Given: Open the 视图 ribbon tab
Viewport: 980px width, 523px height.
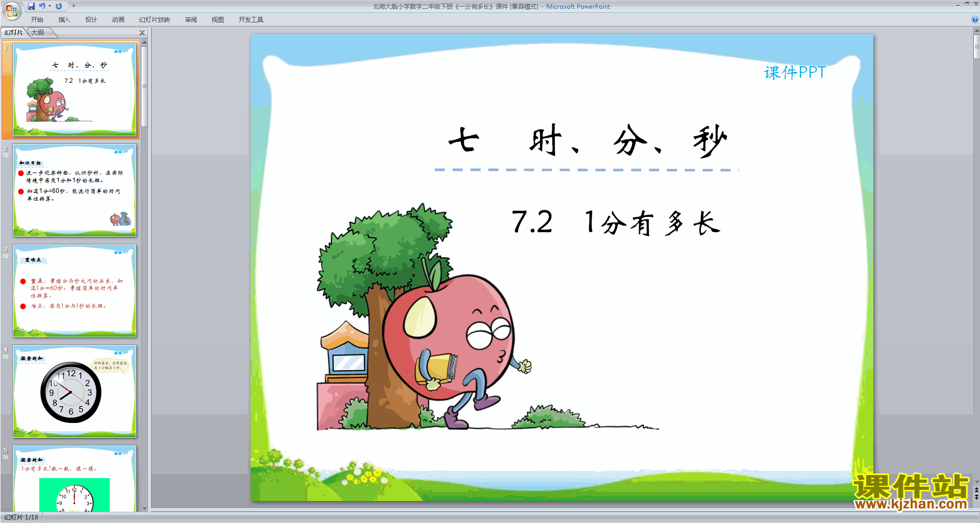Looking at the screenshot, I should coord(218,20).
